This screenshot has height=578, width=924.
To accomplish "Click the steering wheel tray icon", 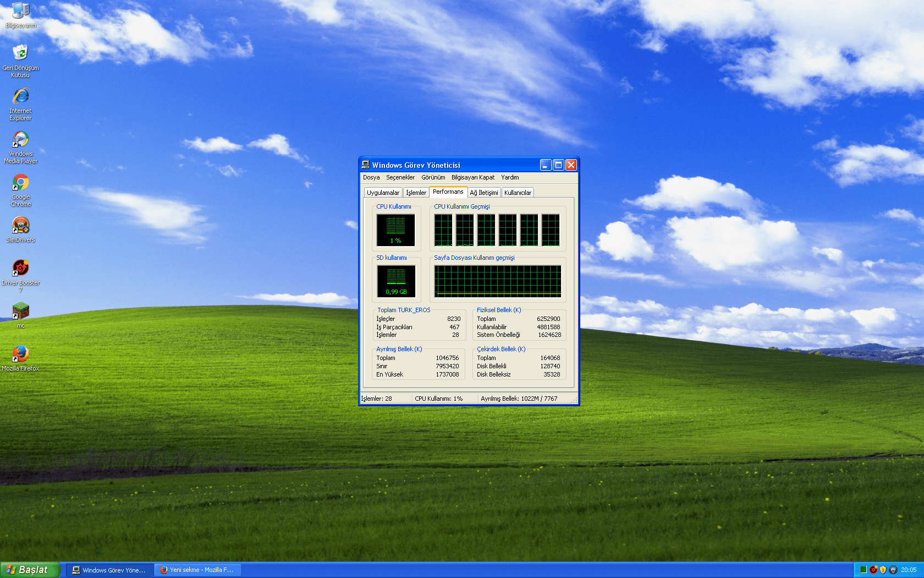I will [893, 570].
